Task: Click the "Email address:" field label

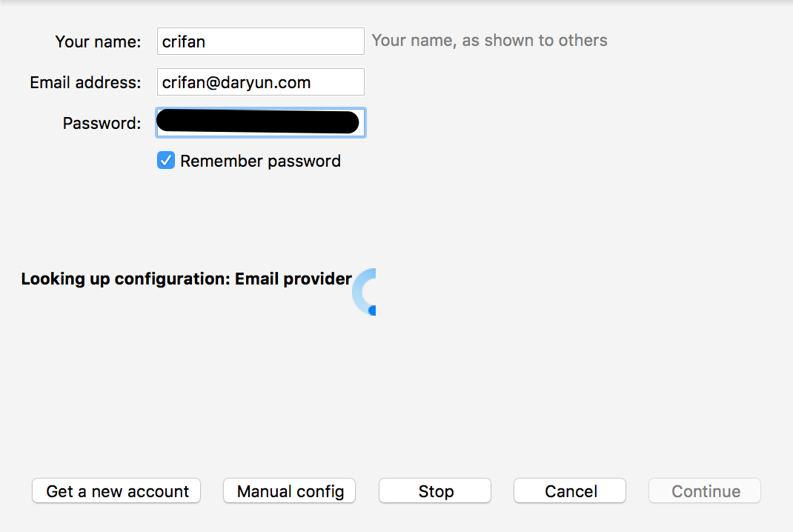Action: coord(85,83)
